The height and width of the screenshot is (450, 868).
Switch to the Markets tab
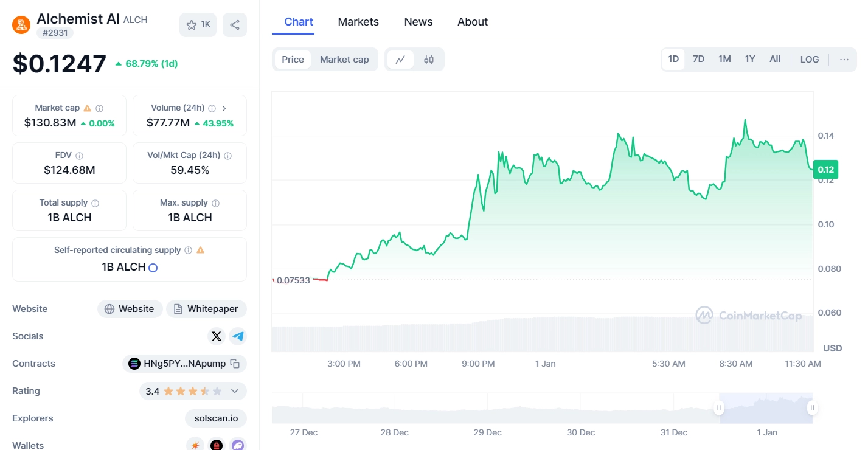(358, 21)
